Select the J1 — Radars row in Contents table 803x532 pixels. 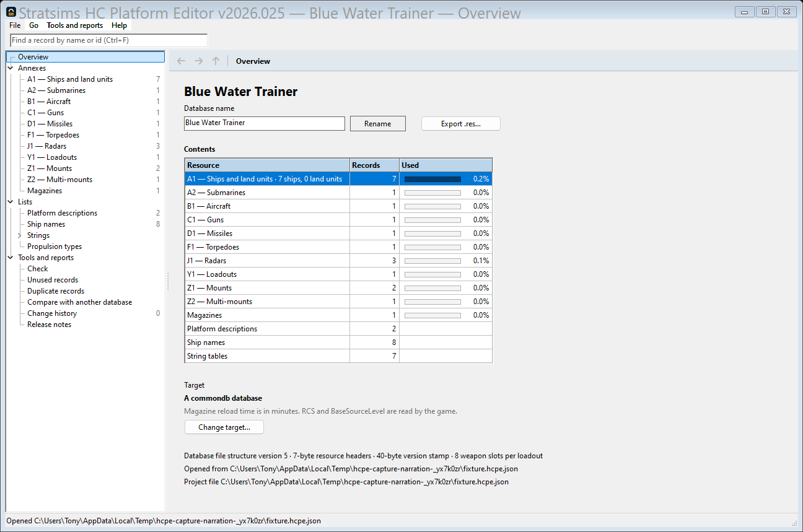coord(339,261)
